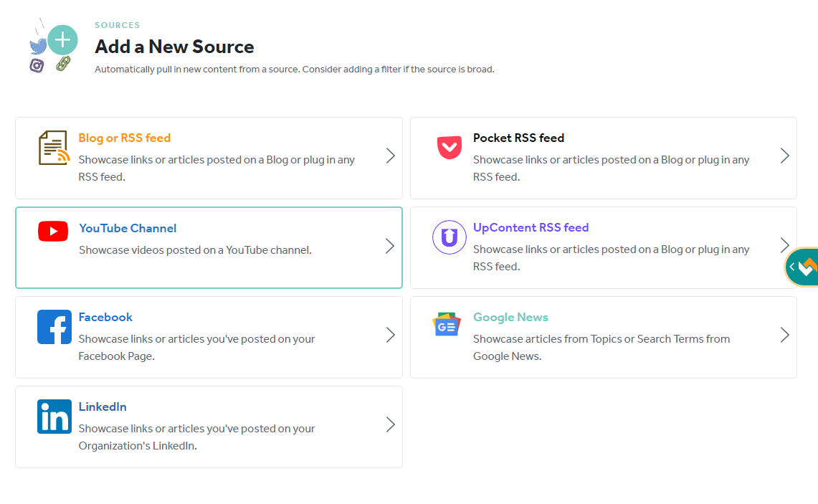818x504 pixels.
Task: Click the 'Automatically pull in new content' subtitle
Action: point(294,70)
